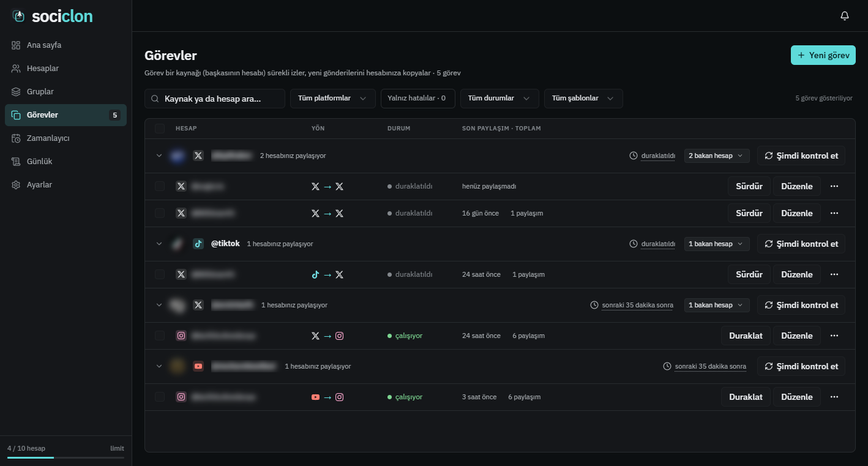Image resolution: width=868 pixels, height=466 pixels.
Task: Click the 4 / 10 hesap limit progress bar
Action: coord(65,457)
